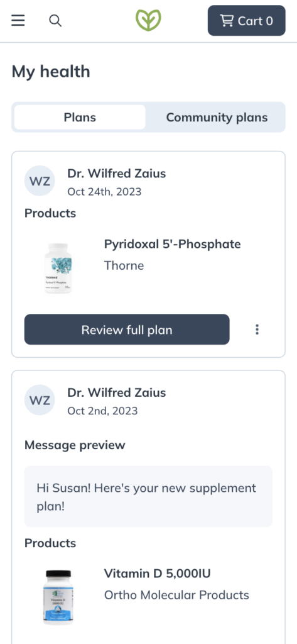Viewport: 297px width, 644px height.
Task: Open the Cart 0 button
Action: pos(247,21)
